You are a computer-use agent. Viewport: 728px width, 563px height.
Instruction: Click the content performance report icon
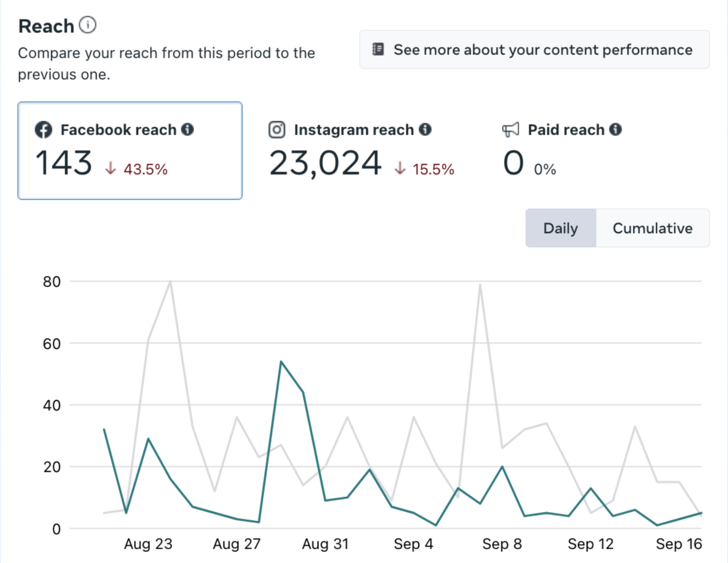[378, 50]
